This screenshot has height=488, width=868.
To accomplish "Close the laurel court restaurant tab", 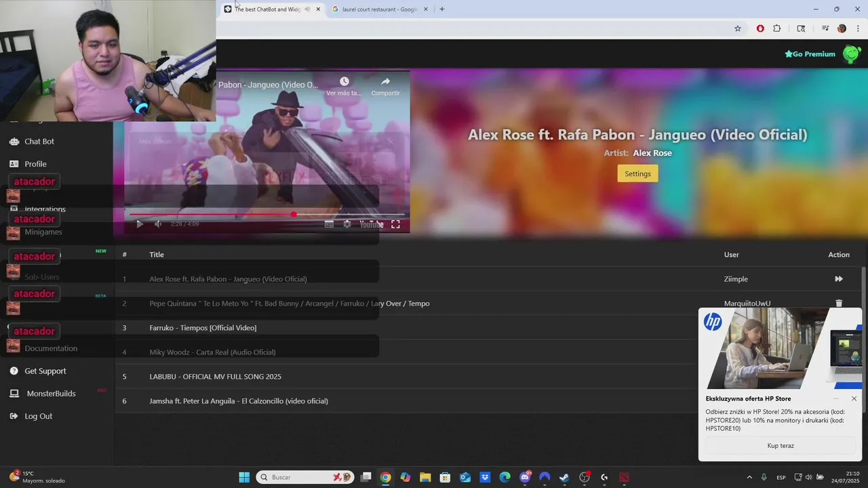I will [426, 9].
